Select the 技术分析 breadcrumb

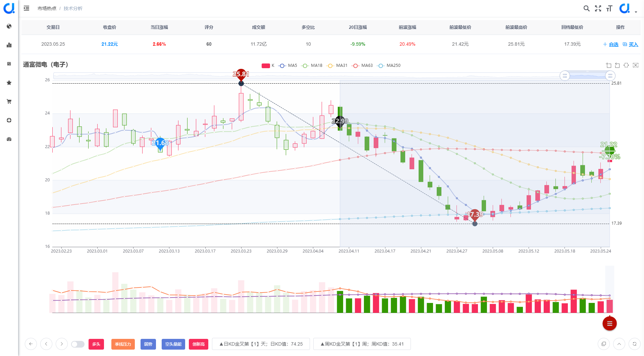73,8
